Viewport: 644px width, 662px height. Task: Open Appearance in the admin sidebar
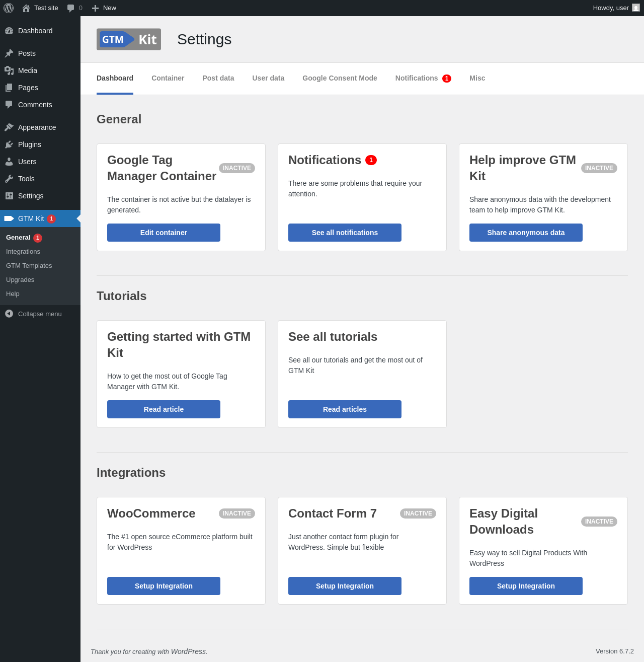(x=40, y=127)
